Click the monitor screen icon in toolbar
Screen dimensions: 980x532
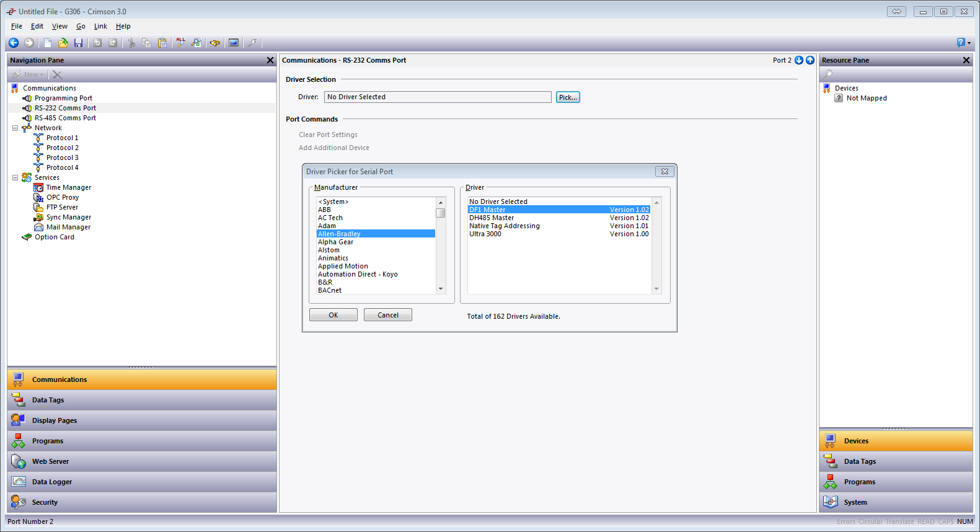tap(234, 43)
